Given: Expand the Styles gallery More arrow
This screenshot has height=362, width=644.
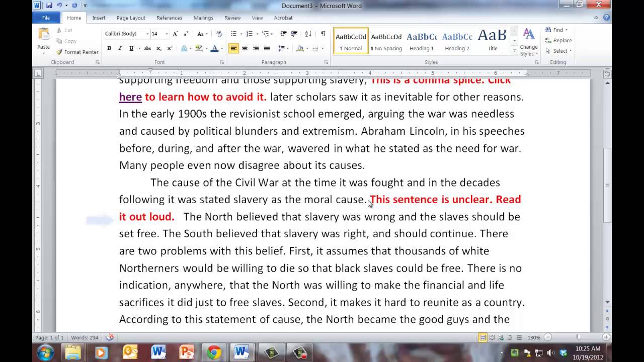Looking at the screenshot, I should click(514, 51).
